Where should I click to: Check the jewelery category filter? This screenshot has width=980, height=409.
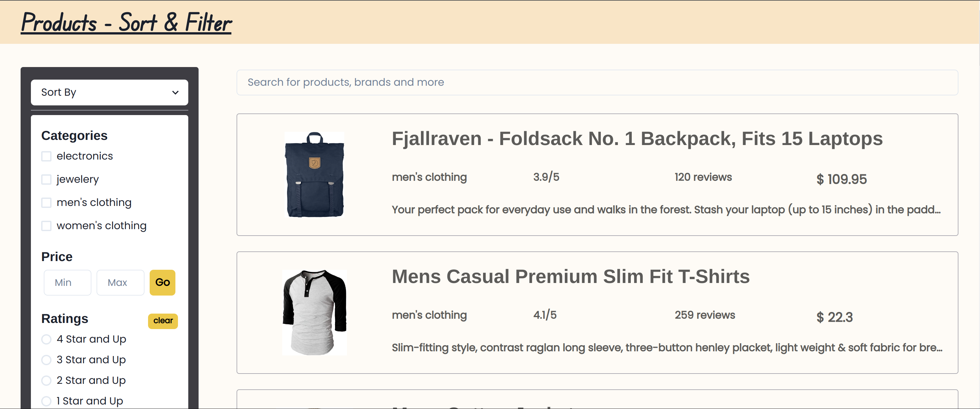point(46,179)
